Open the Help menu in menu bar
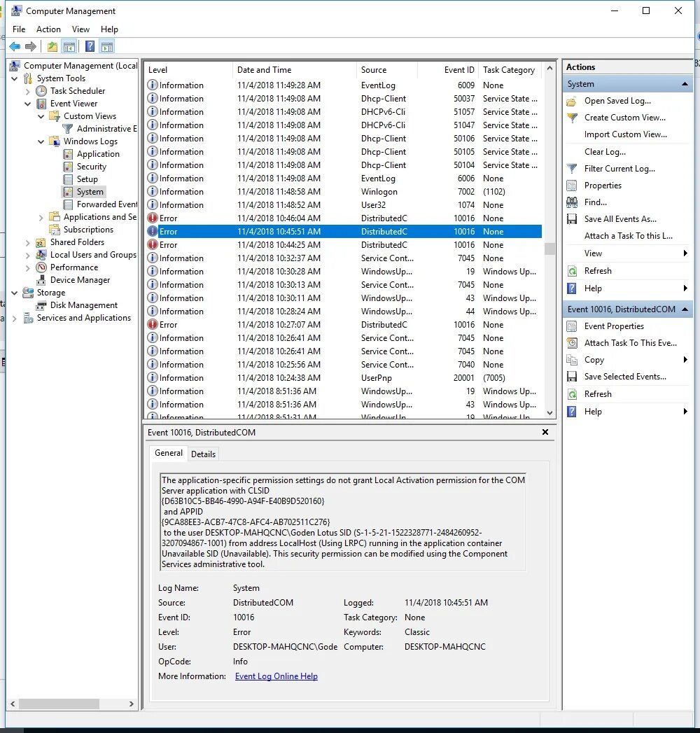The width and height of the screenshot is (700, 733). (109, 29)
